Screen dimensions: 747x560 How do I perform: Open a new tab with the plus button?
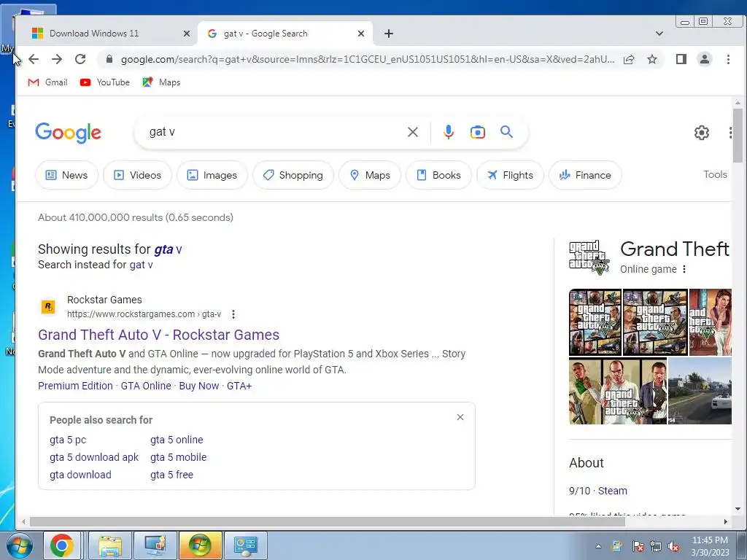tap(389, 34)
